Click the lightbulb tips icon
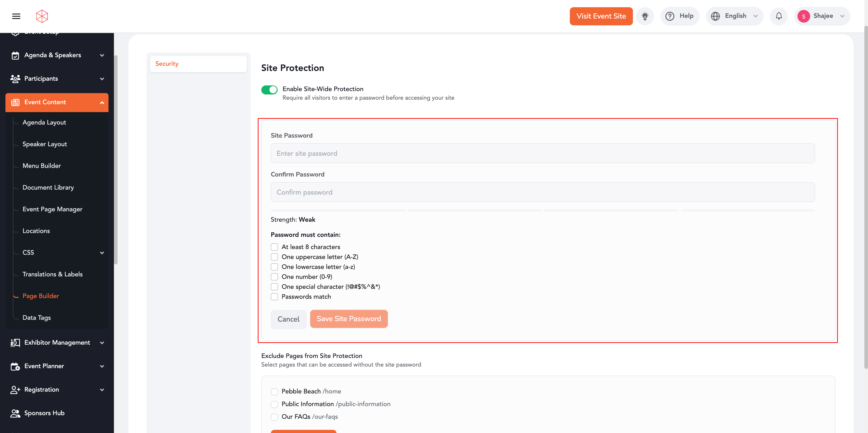Screen dimensions: 868x433 point(645,16)
